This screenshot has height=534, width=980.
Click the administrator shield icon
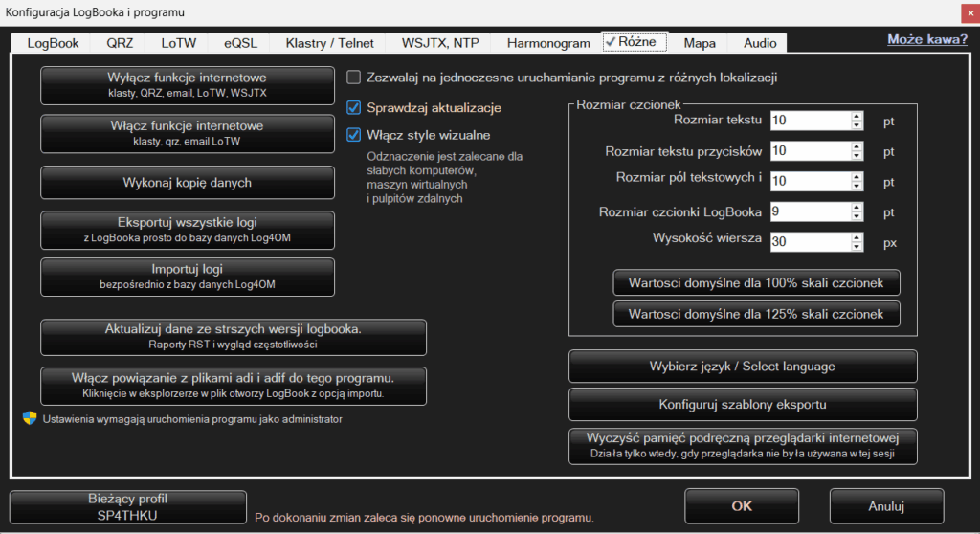(29, 418)
